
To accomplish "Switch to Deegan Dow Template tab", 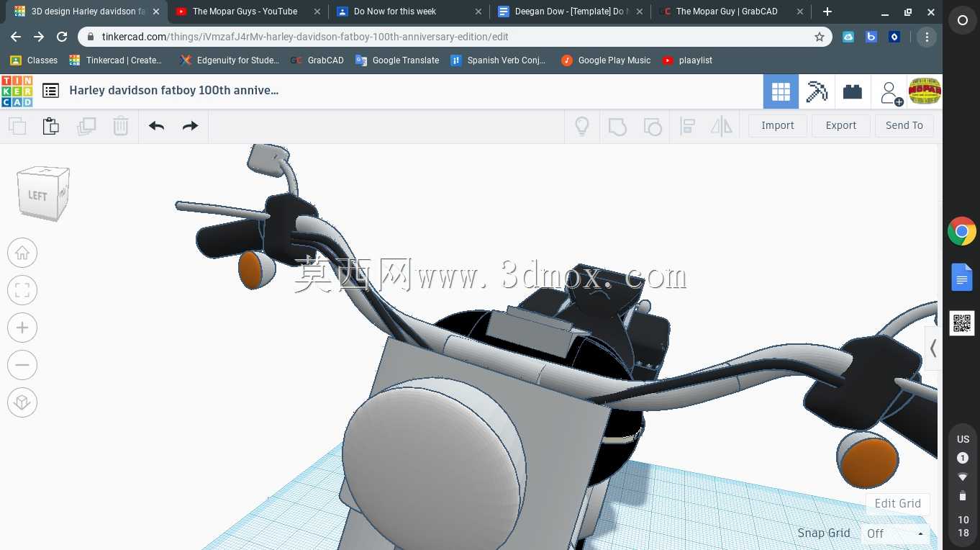I will pos(569,12).
